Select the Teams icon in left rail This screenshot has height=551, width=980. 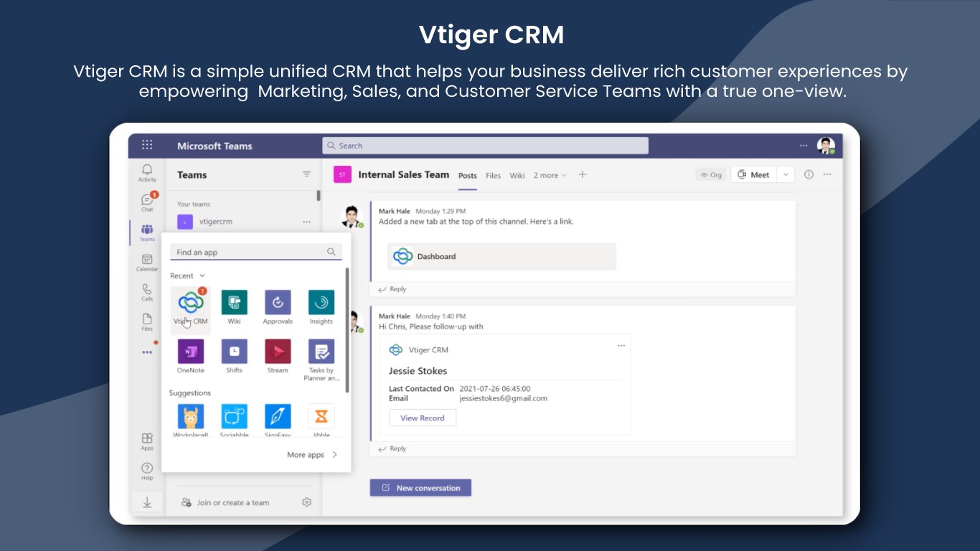coord(147,232)
